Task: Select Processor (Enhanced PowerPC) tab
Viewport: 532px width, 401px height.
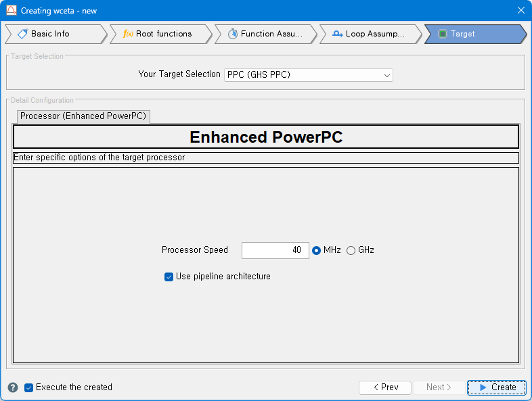Action: (x=83, y=116)
